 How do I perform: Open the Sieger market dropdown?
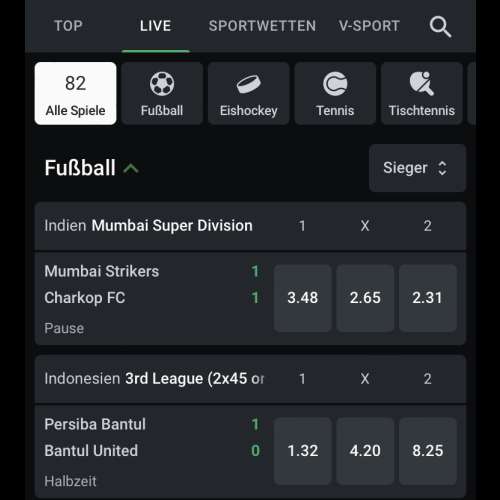417,168
